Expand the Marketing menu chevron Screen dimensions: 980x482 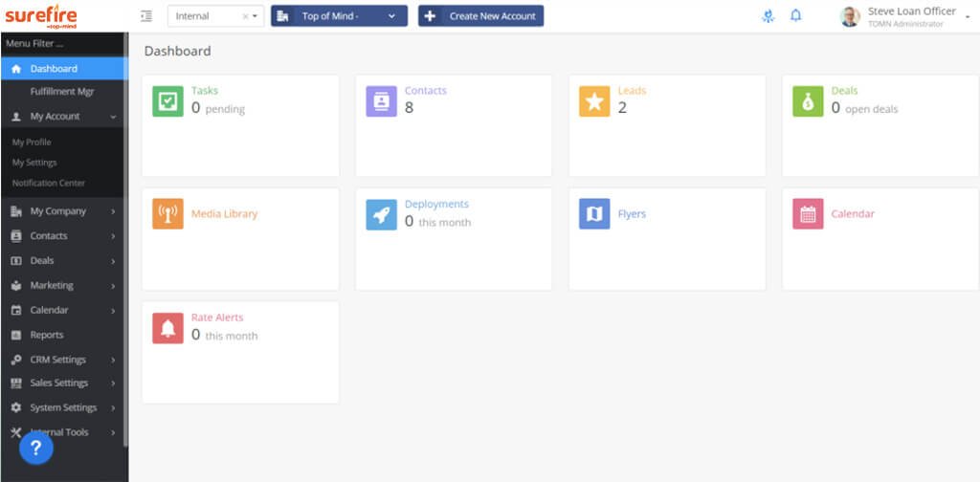pos(113,286)
